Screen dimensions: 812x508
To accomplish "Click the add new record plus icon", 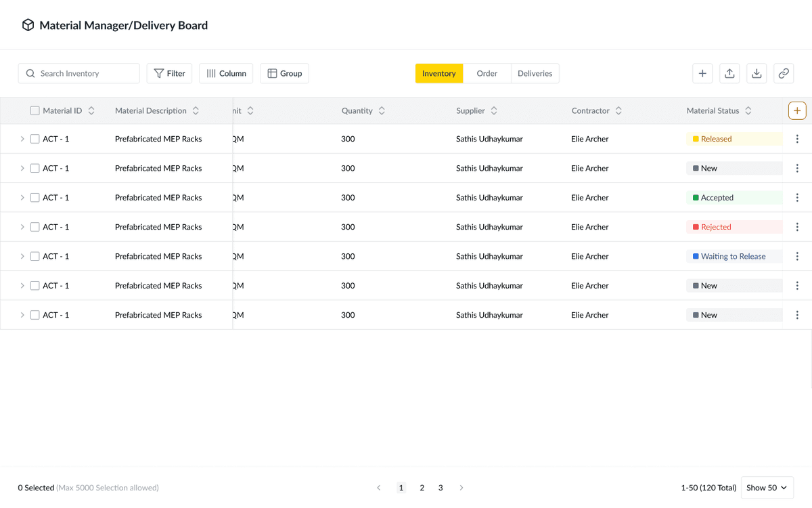I will pos(702,73).
